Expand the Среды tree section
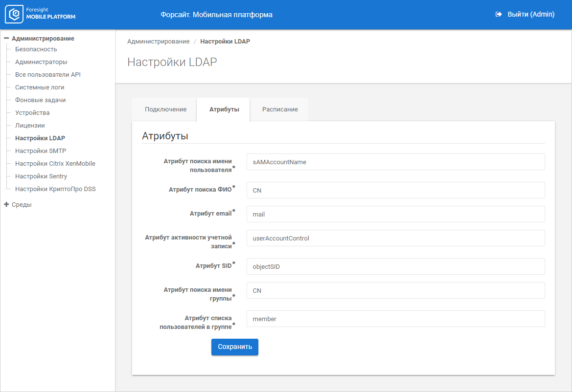572x392 pixels. 7,205
